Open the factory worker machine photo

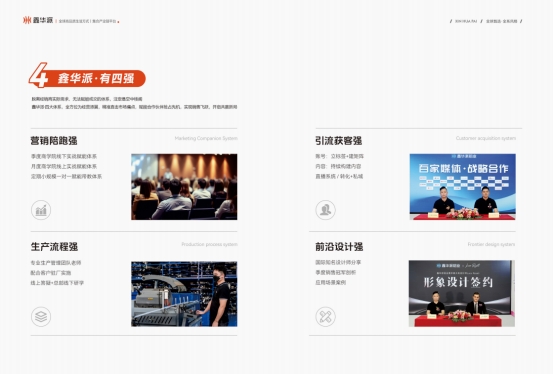(x=184, y=294)
